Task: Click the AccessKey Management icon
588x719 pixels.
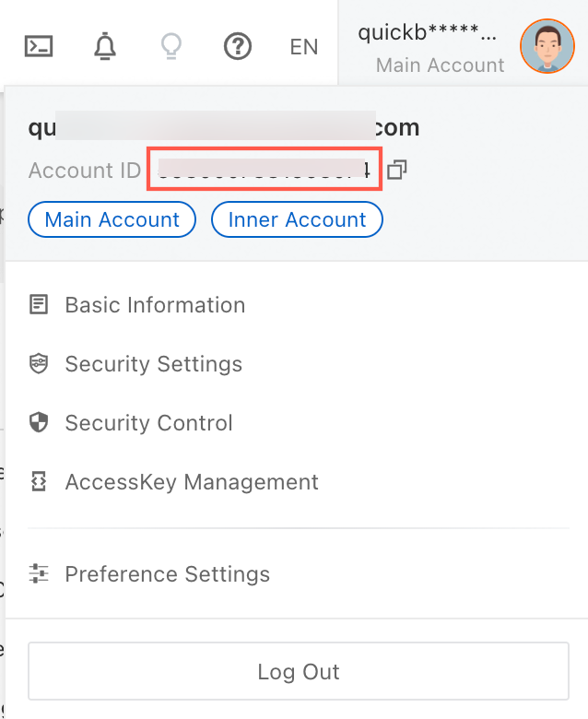Action: pyautogui.click(x=39, y=482)
